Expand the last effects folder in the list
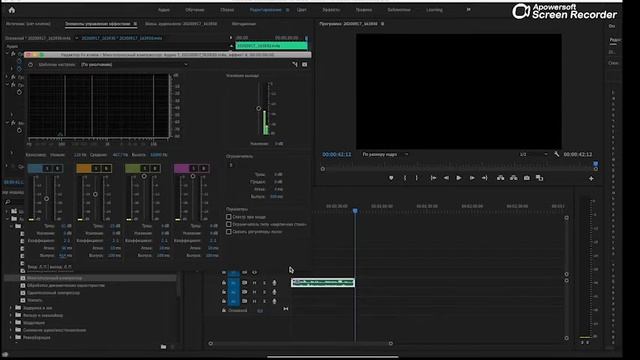Screen dimensions: 640x360 click(x=11, y=338)
